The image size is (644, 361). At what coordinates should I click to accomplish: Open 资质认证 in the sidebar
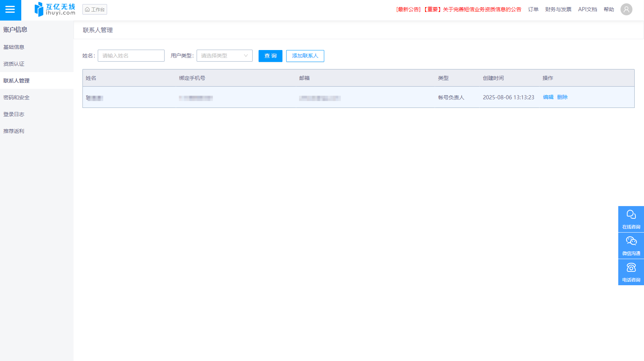(x=14, y=64)
